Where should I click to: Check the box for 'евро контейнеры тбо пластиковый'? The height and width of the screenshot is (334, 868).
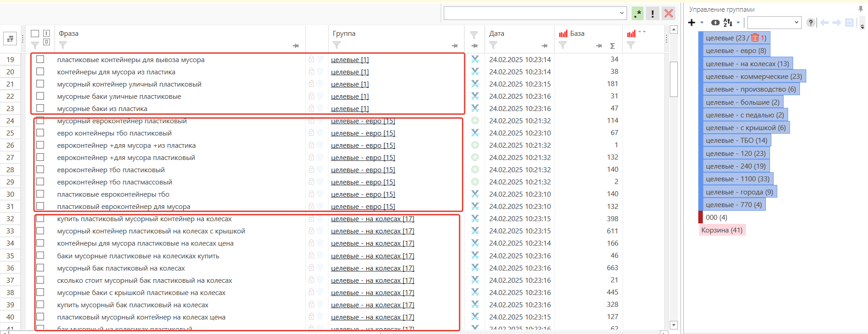click(40, 132)
